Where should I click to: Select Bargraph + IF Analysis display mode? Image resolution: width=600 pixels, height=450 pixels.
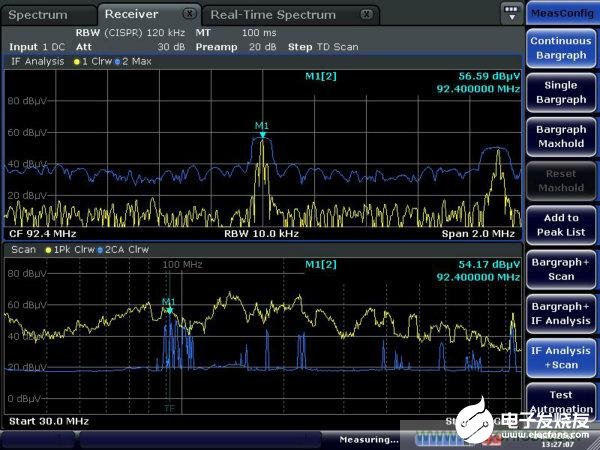coord(560,313)
